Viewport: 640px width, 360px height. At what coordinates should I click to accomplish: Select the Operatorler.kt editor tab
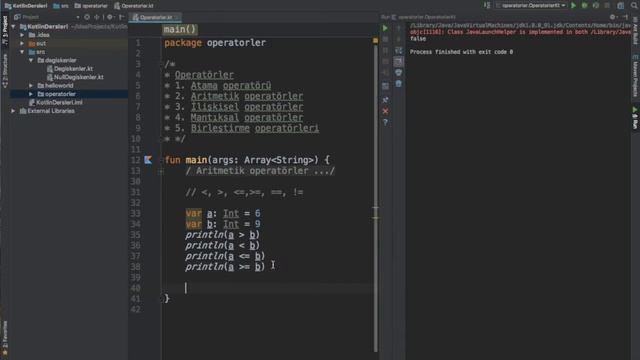click(x=155, y=17)
